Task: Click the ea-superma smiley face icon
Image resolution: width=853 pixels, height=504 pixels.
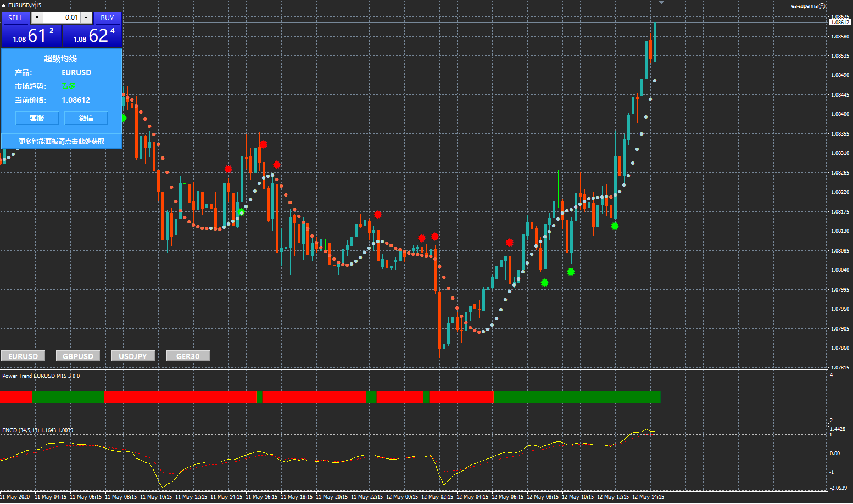Action: point(822,6)
